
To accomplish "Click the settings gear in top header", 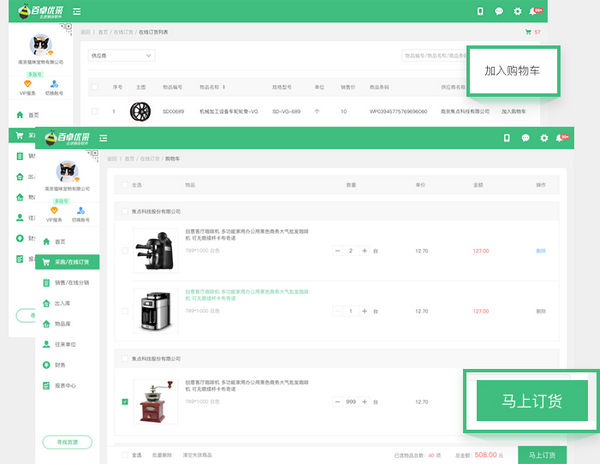I will click(517, 11).
